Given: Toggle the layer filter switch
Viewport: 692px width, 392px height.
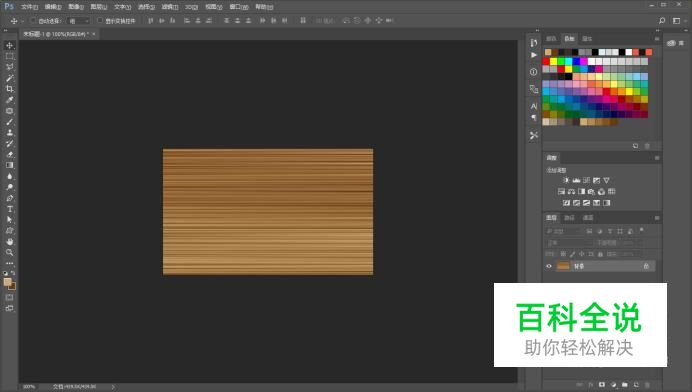Looking at the screenshot, I should (x=641, y=230).
